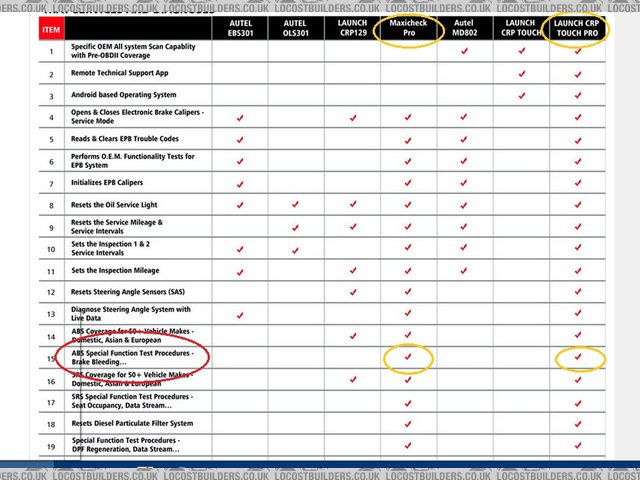The image size is (640, 480).
Task: Click the item number 19 cell
Action: [x=51, y=445]
